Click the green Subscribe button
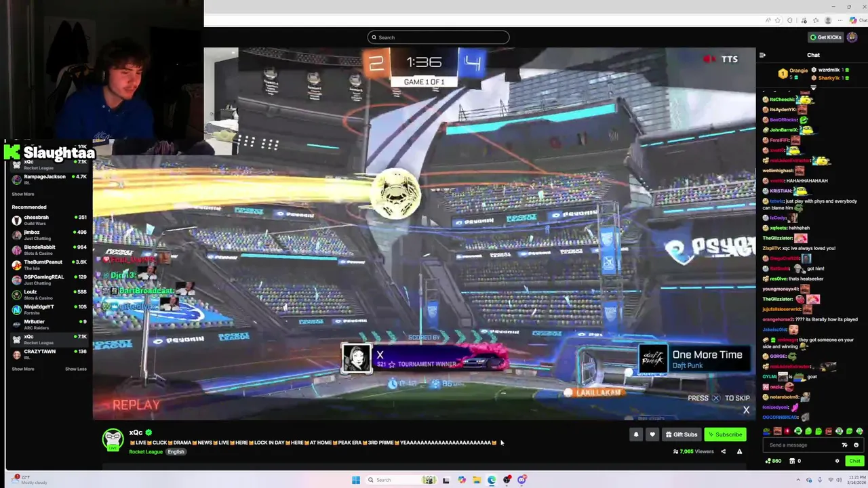Image resolution: width=868 pixels, height=488 pixels. coord(725,434)
